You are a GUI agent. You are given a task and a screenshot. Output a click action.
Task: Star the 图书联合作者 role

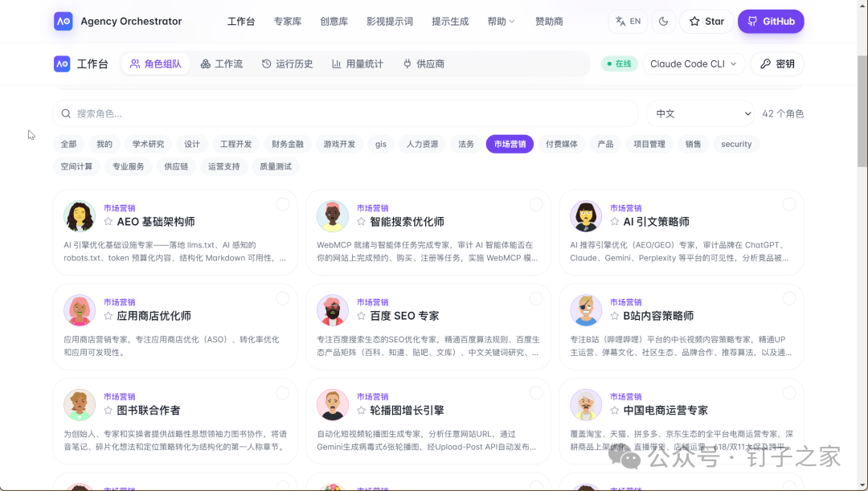click(x=108, y=410)
